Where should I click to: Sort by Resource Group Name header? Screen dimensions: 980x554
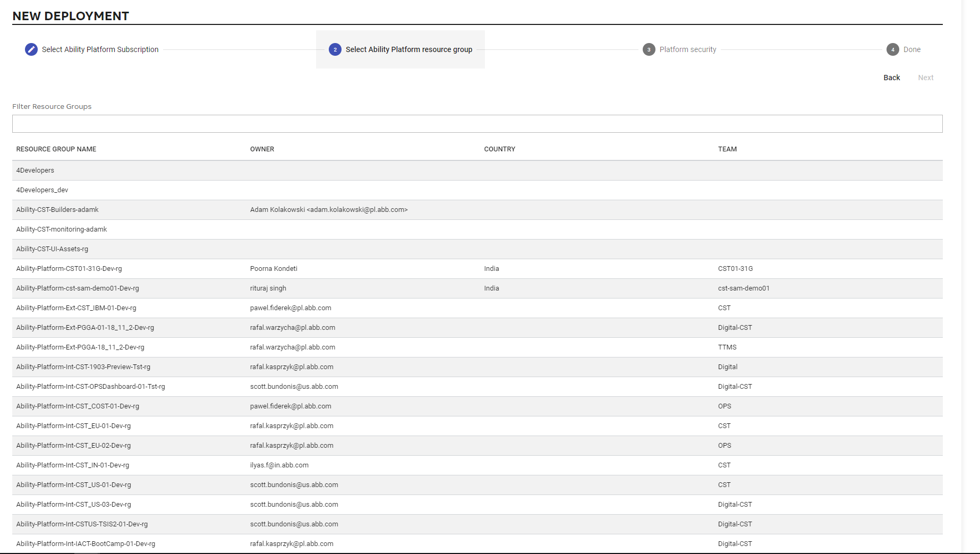click(56, 149)
